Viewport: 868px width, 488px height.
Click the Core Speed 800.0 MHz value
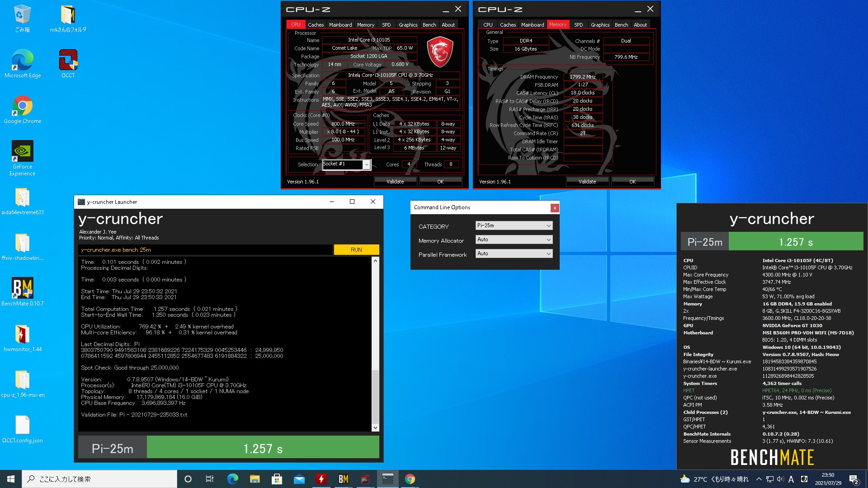tap(343, 124)
